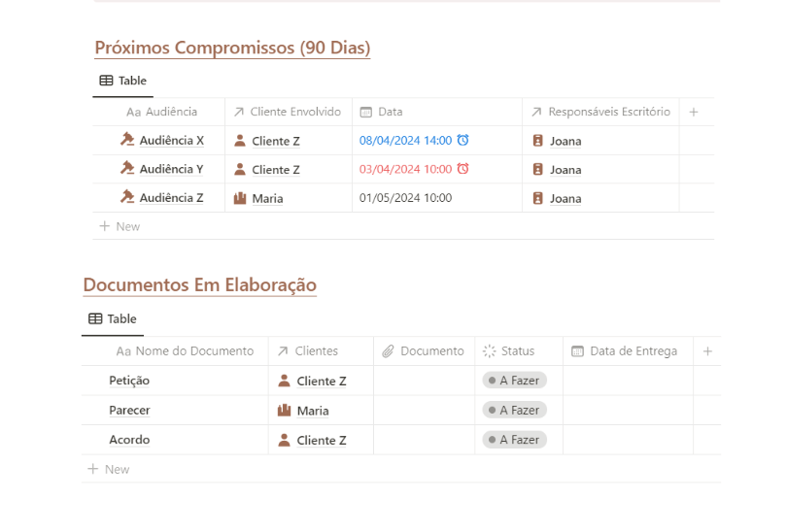This screenshot has width=787, height=532.
Task: Click the blue alarm clock icon beside 08/04/2024
Action: tap(463, 141)
